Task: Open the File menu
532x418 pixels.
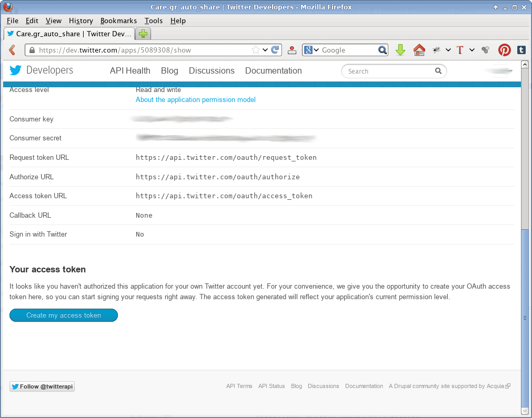Action: (x=13, y=21)
